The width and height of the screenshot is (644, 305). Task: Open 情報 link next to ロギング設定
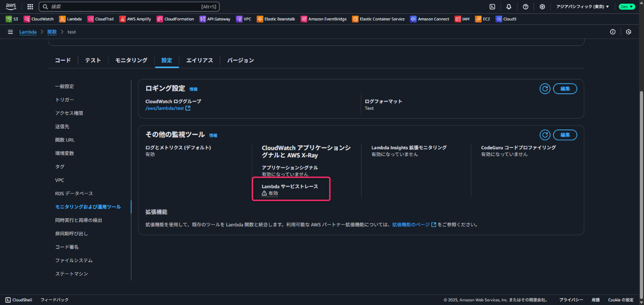coord(193,89)
